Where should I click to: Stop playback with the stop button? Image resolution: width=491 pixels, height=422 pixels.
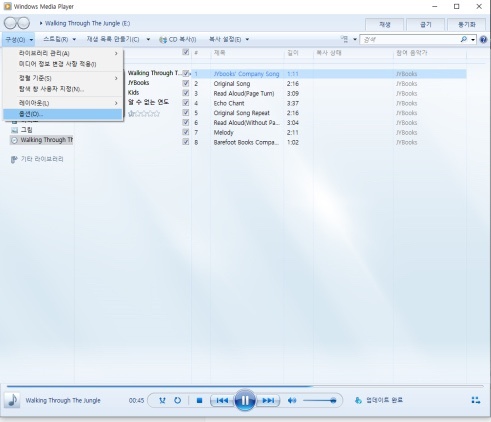coord(199,400)
